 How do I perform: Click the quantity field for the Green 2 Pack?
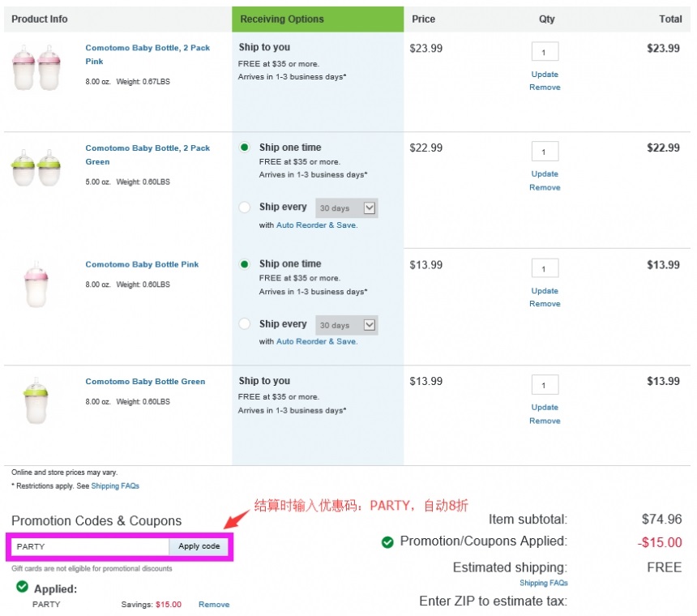[x=545, y=152]
